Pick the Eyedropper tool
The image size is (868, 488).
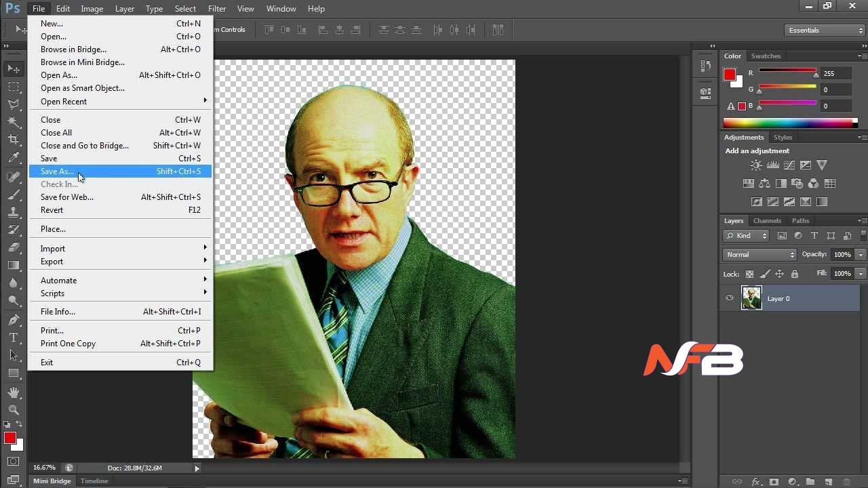[14, 157]
